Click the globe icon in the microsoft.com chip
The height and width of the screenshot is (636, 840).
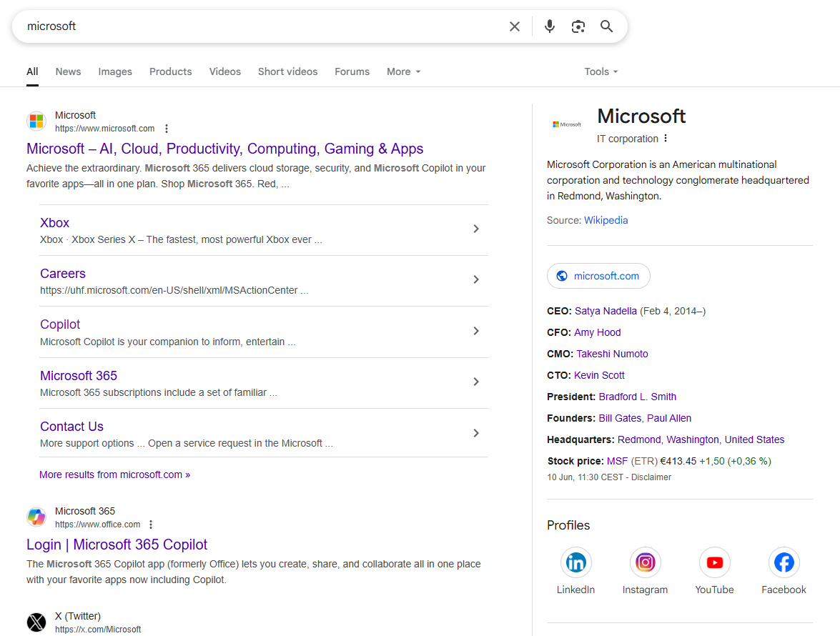(x=562, y=276)
